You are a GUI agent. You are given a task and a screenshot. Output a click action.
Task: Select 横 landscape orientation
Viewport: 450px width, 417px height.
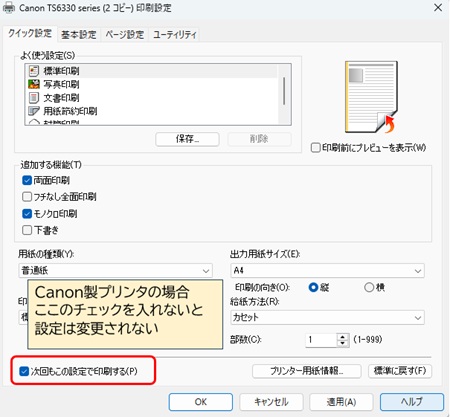click(x=369, y=287)
